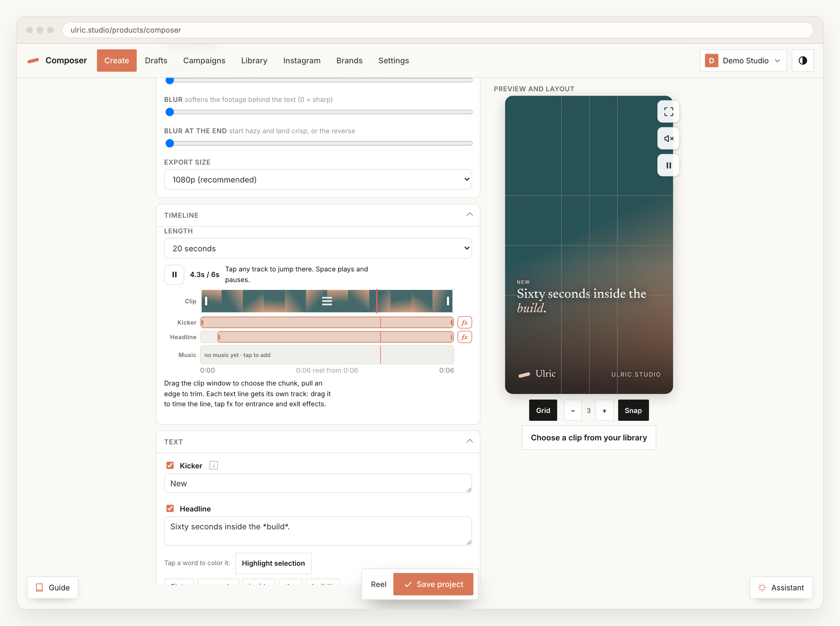
Task: Toggle the Headline checkbox
Action: click(170, 509)
